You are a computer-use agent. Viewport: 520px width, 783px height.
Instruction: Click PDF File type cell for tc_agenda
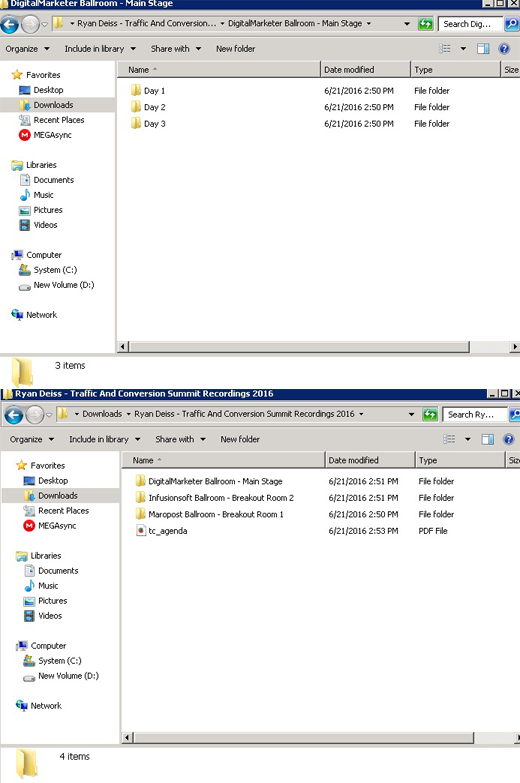(433, 531)
